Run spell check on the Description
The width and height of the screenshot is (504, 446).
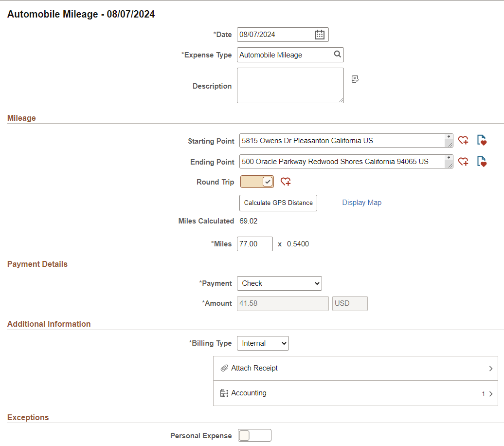[x=355, y=79]
